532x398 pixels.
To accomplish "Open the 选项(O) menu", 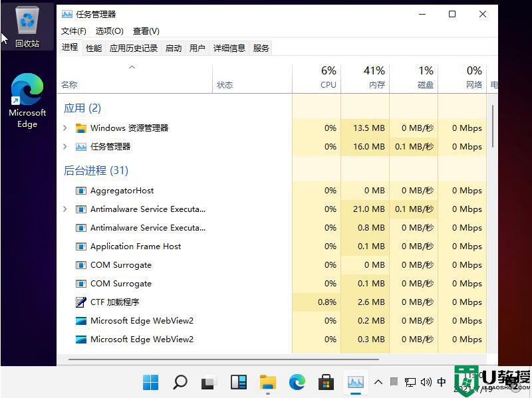I will 109,31.
